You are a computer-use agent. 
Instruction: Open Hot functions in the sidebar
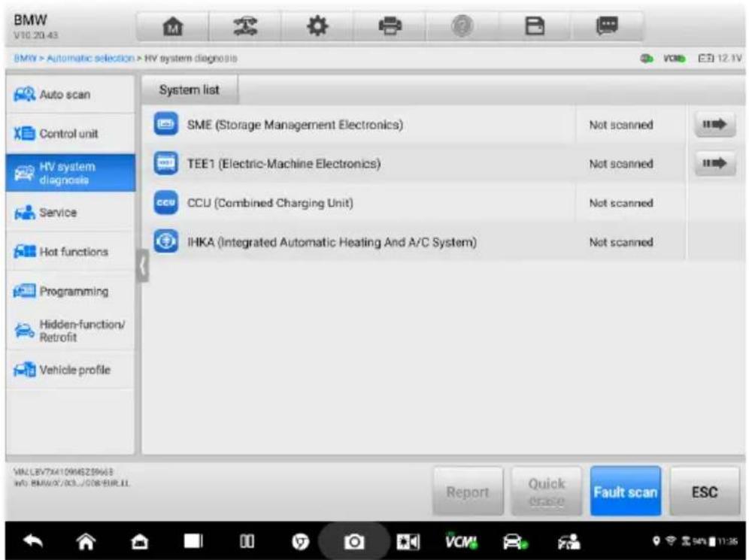pos(70,252)
